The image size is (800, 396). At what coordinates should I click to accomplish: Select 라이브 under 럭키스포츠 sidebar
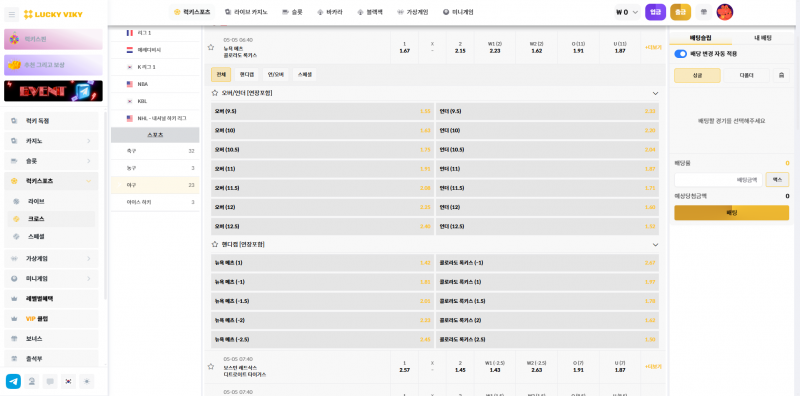[51, 202]
